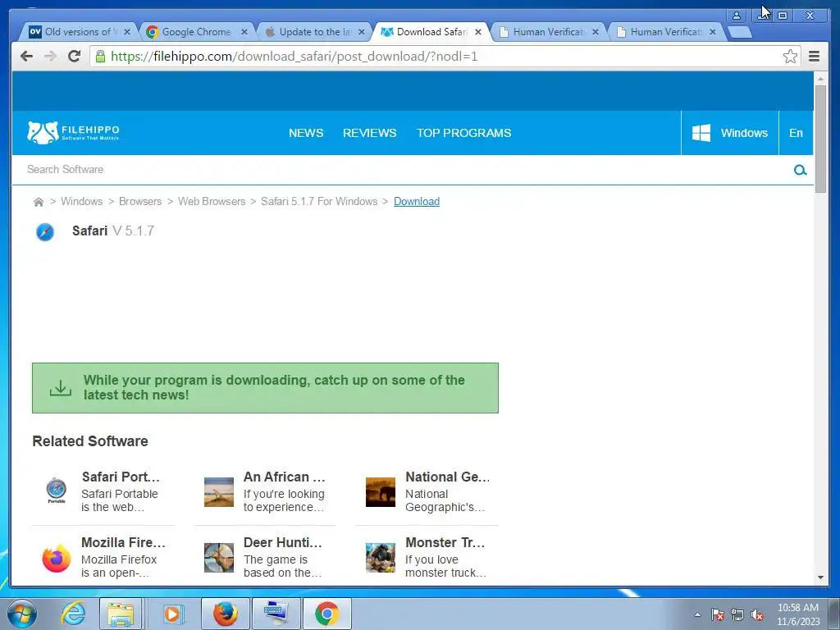The width and height of the screenshot is (840, 630).
Task: Close the Old versions tab
Action: (127, 32)
